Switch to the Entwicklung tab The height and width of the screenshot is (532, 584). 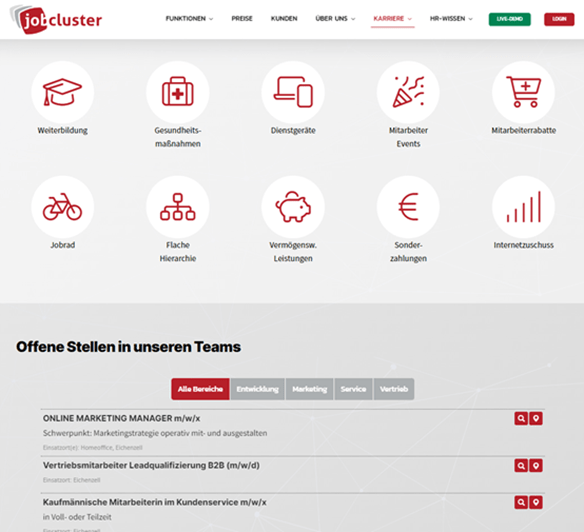257,389
